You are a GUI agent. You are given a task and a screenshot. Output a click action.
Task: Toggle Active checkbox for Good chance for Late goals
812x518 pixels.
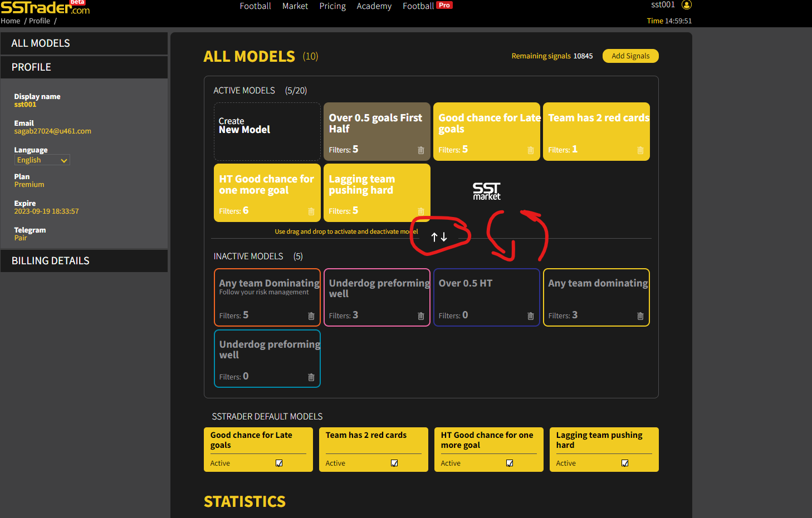(279, 463)
